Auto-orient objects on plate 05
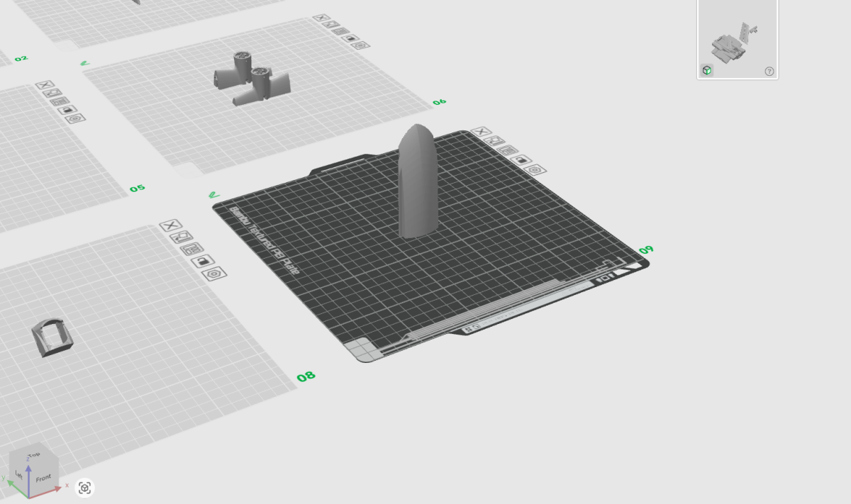This screenshot has height=504, width=851. tap(52, 93)
